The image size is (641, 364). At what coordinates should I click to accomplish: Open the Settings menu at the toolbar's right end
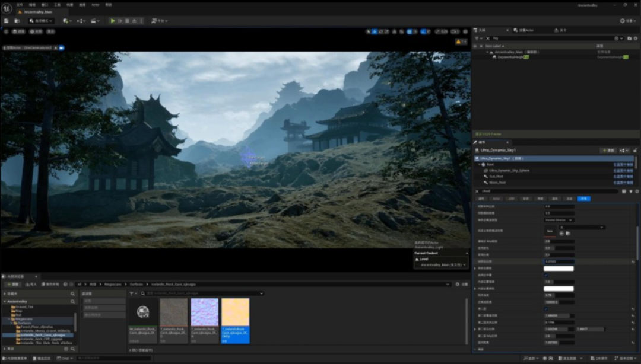click(x=628, y=21)
